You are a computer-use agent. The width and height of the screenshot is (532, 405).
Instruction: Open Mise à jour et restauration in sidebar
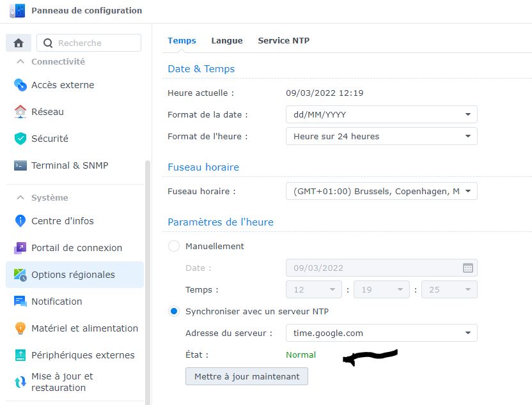(75, 382)
